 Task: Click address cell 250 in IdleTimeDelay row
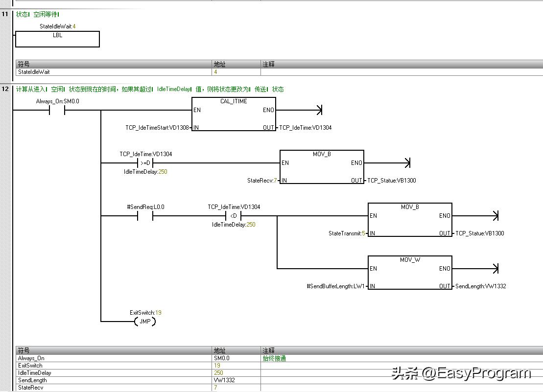point(236,373)
